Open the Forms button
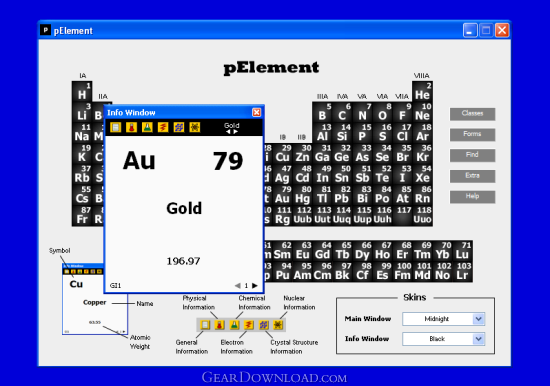 [x=472, y=134]
